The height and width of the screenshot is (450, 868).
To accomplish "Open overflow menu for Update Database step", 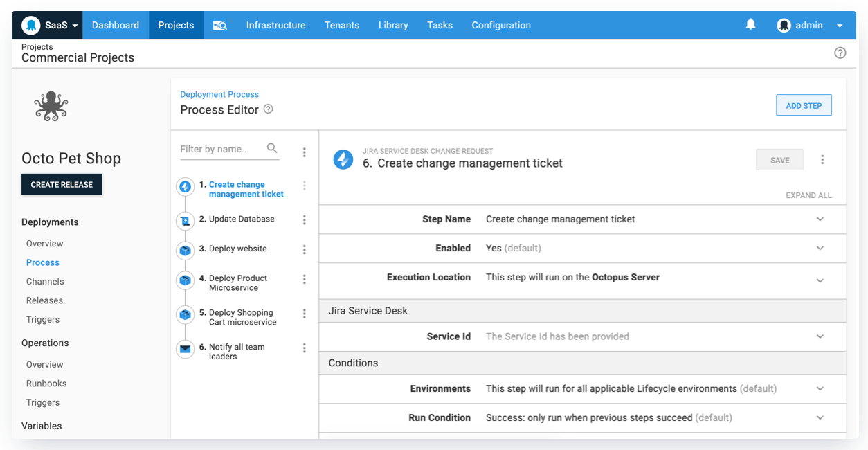I will point(304,219).
